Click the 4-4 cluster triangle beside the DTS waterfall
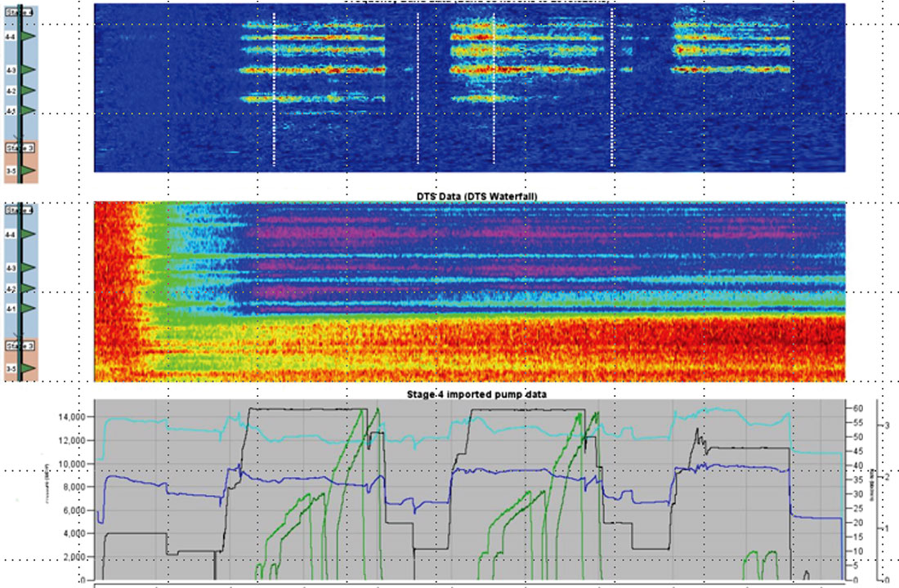 tap(29, 234)
